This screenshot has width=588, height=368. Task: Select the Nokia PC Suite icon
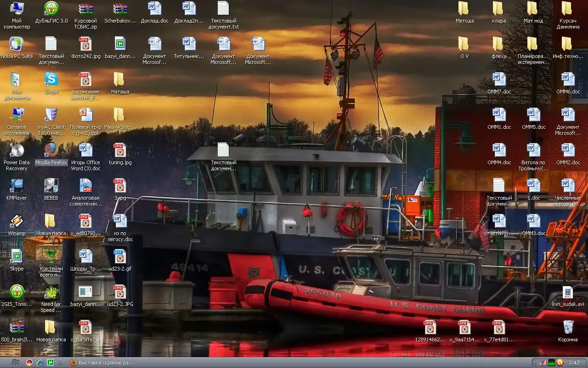[x=17, y=45]
